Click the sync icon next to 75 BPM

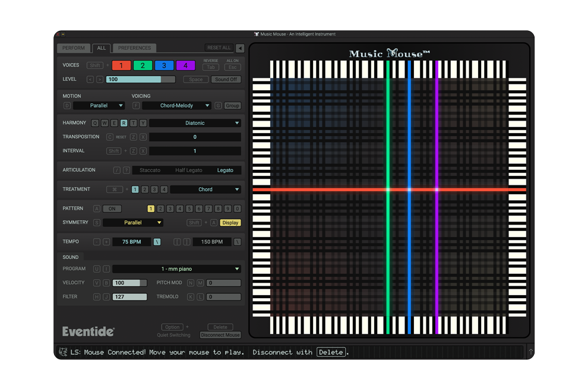(x=157, y=242)
